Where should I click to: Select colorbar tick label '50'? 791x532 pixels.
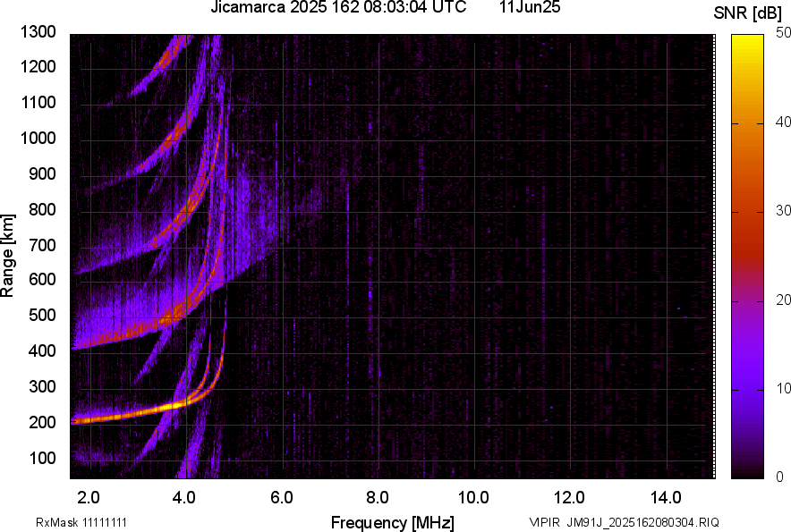[x=783, y=33]
